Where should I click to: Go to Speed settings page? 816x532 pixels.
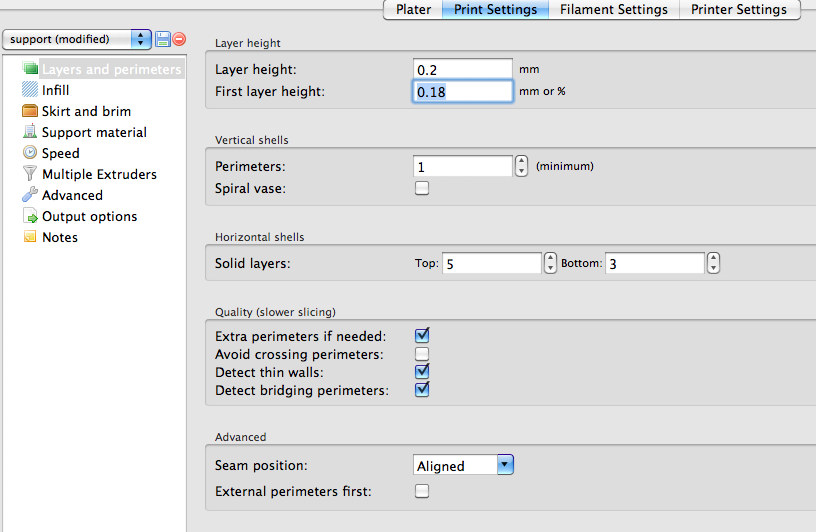pos(60,153)
